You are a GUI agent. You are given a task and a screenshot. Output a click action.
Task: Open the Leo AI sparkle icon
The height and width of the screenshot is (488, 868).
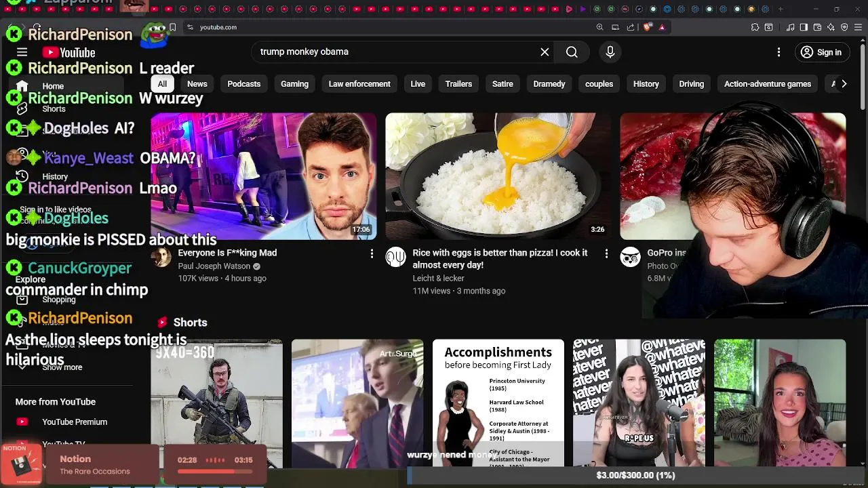tap(831, 27)
